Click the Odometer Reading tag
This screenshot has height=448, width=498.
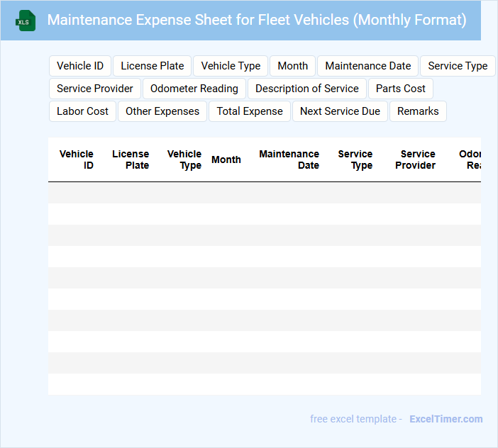194,89
